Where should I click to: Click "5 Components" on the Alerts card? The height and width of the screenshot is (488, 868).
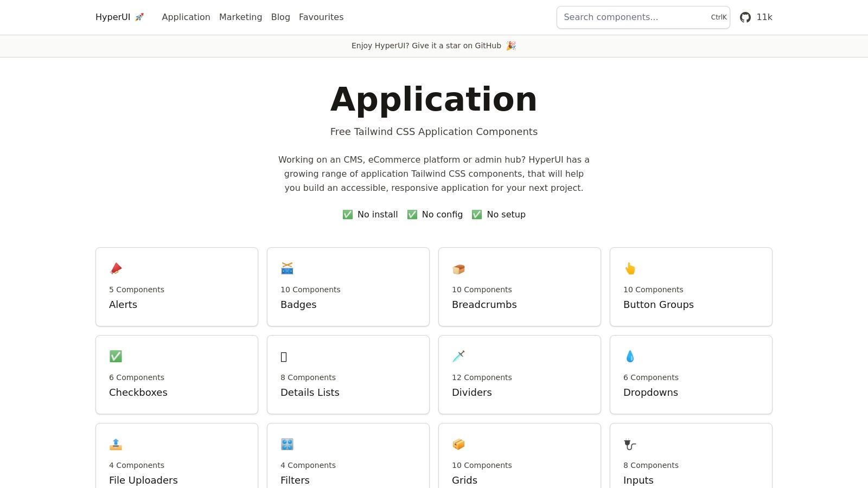(137, 290)
